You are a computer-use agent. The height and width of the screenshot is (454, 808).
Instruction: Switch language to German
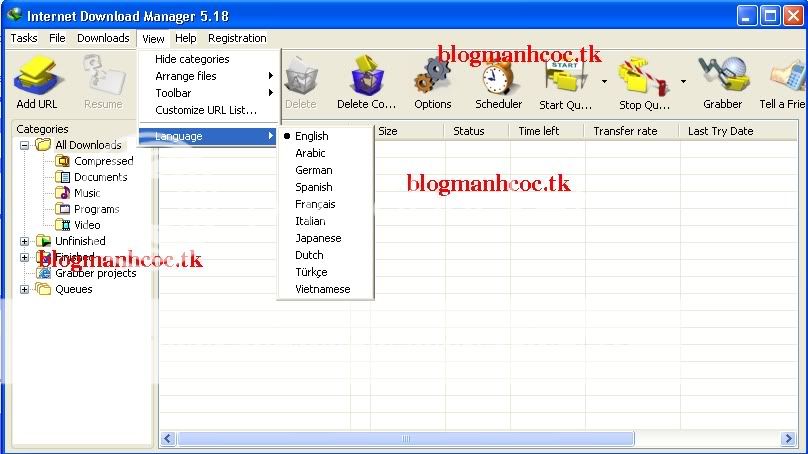[325, 170]
